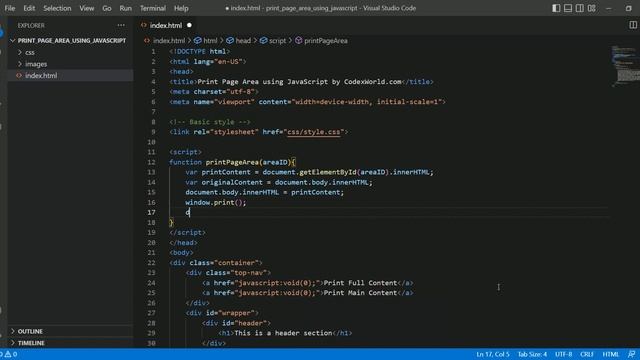The height and width of the screenshot is (360, 640).
Task: Expand the css folder
Action: [x=20, y=52]
